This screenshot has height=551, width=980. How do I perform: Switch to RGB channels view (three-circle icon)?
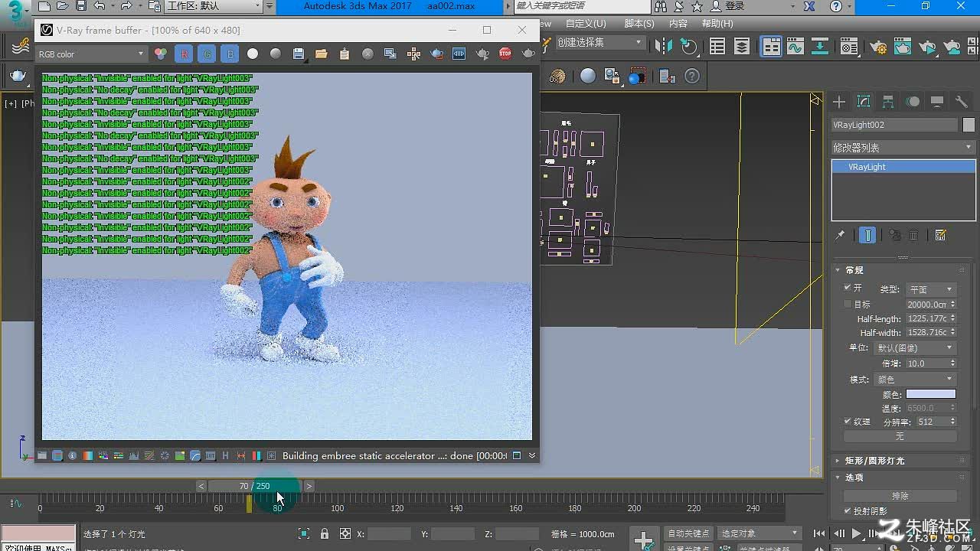[161, 54]
